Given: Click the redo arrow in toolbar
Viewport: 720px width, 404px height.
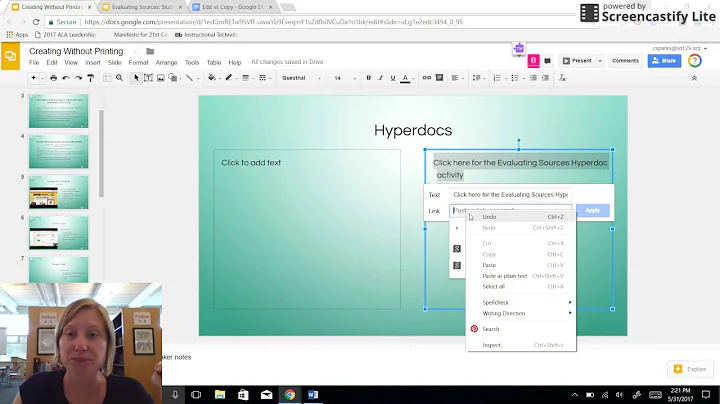Looking at the screenshot, I should pos(78,78).
